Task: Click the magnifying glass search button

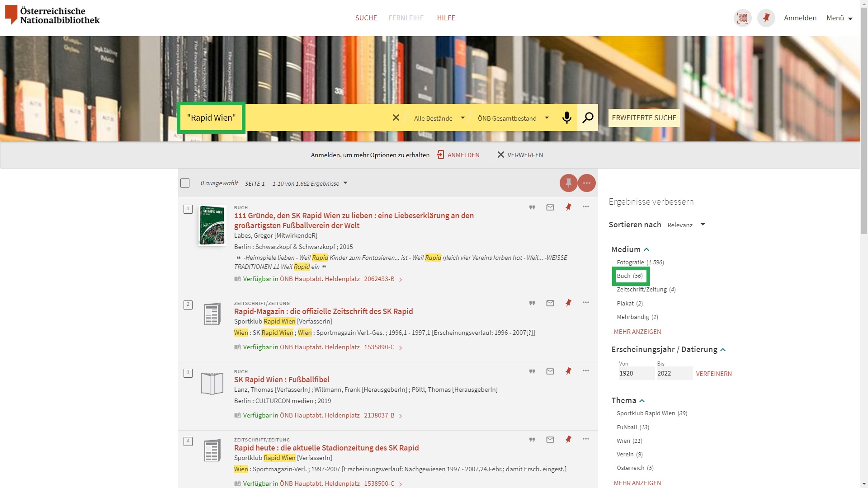Action: [x=588, y=118]
